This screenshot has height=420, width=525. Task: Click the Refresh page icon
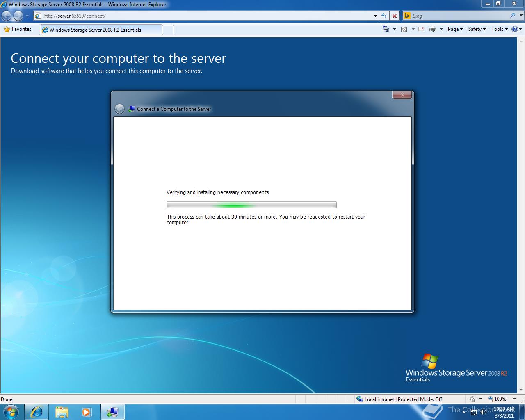pyautogui.click(x=384, y=16)
